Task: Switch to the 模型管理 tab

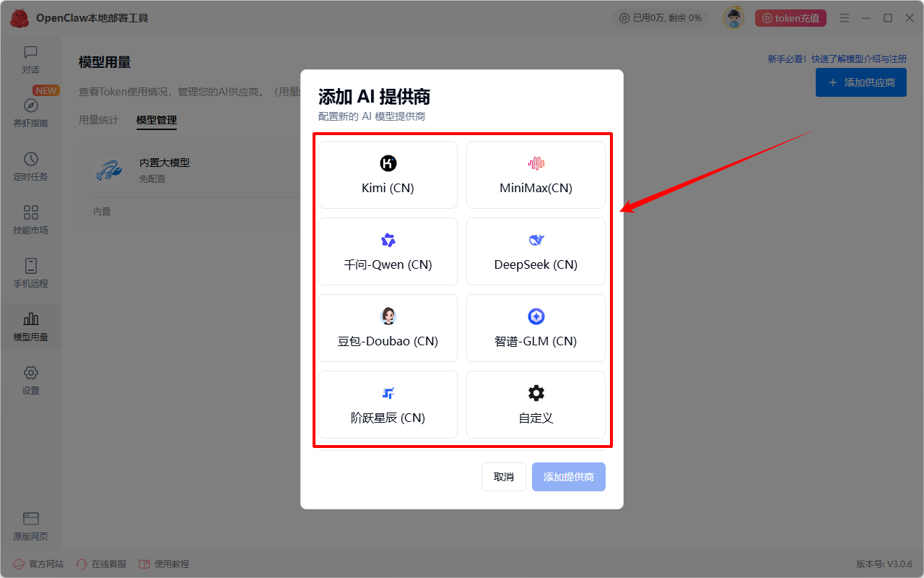Action: coord(157,120)
